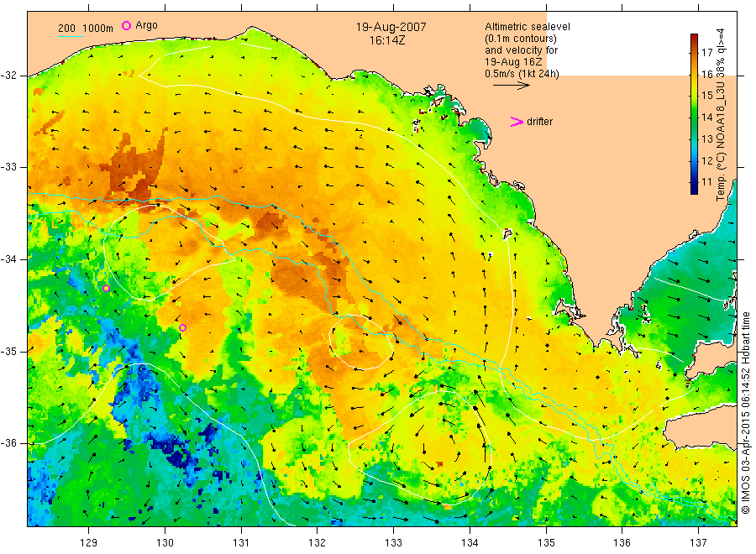The height and width of the screenshot is (554, 756).
Task: Click the latitude axis label '-32'
Action: (8, 76)
